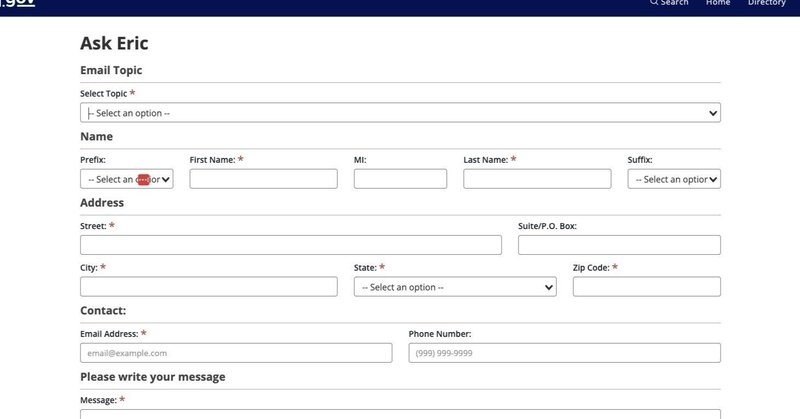Click the "State:" label
800x419 pixels.
tap(365, 267)
